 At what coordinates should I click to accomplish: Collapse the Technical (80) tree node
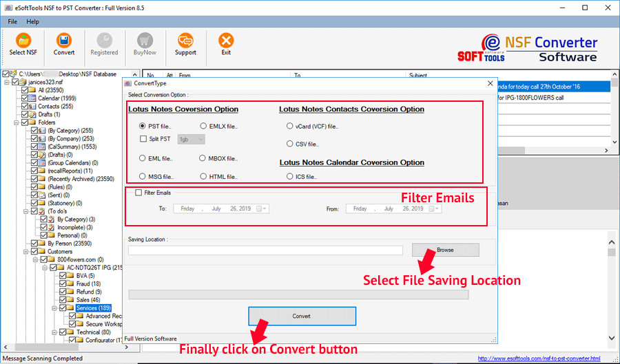[x=54, y=332]
